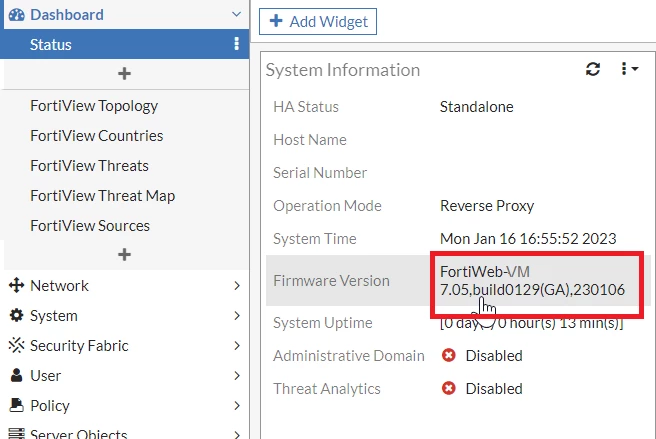
Task: Click the Standalone HA Status value
Action: (477, 107)
